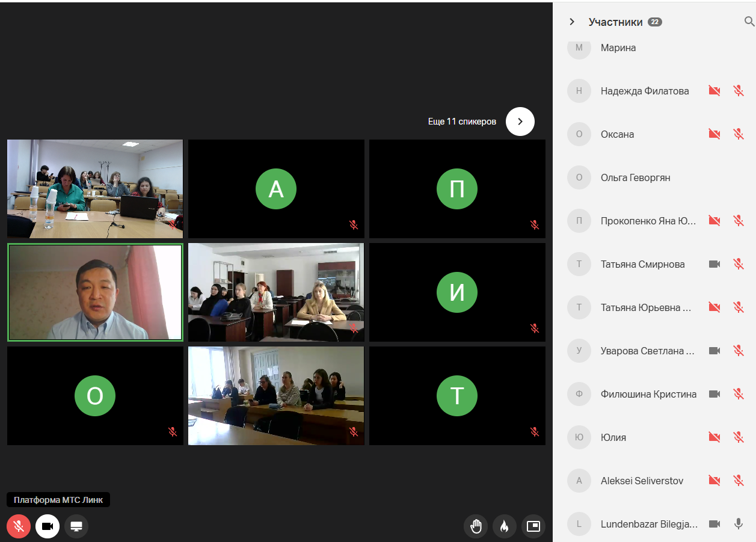This screenshot has width=756, height=542.
Task: Click the muted mic icon for Оксана
Action: [739, 134]
